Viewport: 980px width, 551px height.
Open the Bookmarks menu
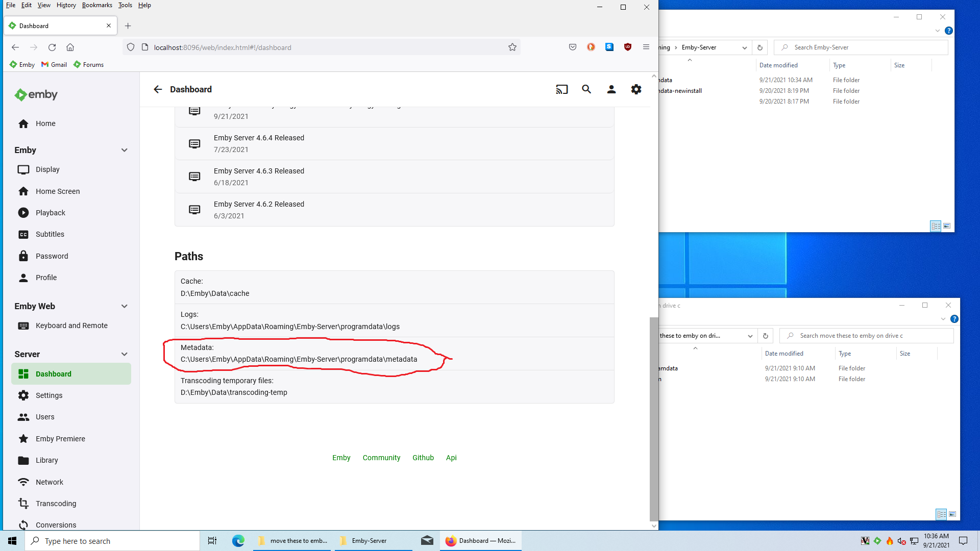[x=97, y=5]
